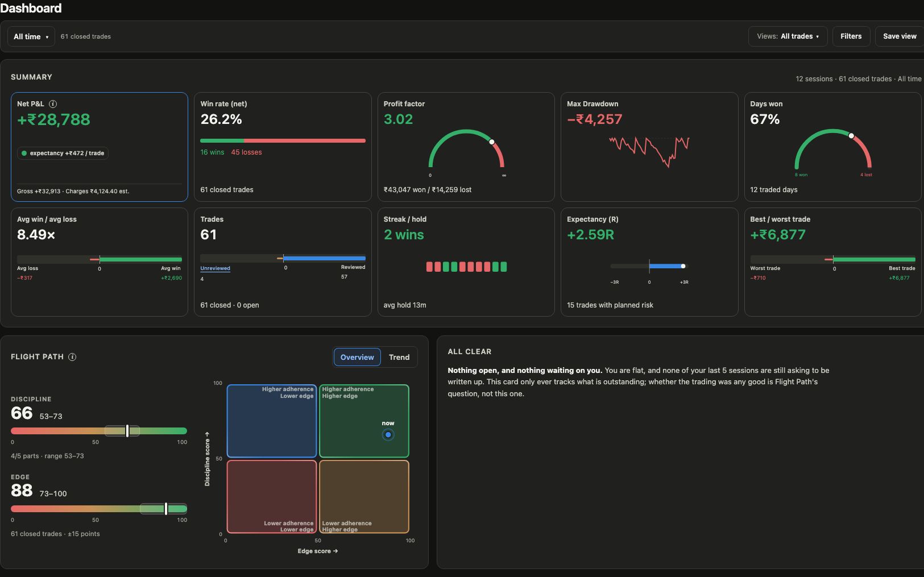Click the Expectancy (R) bar end dot

pos(683,266)
